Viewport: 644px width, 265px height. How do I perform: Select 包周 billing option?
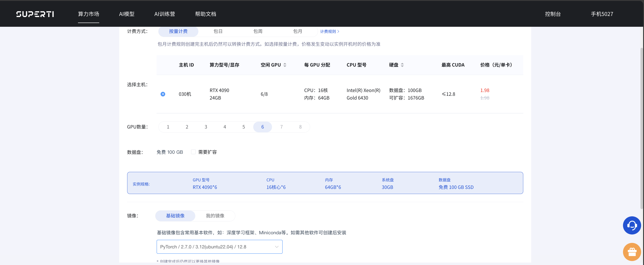click(x=257, y=31)
